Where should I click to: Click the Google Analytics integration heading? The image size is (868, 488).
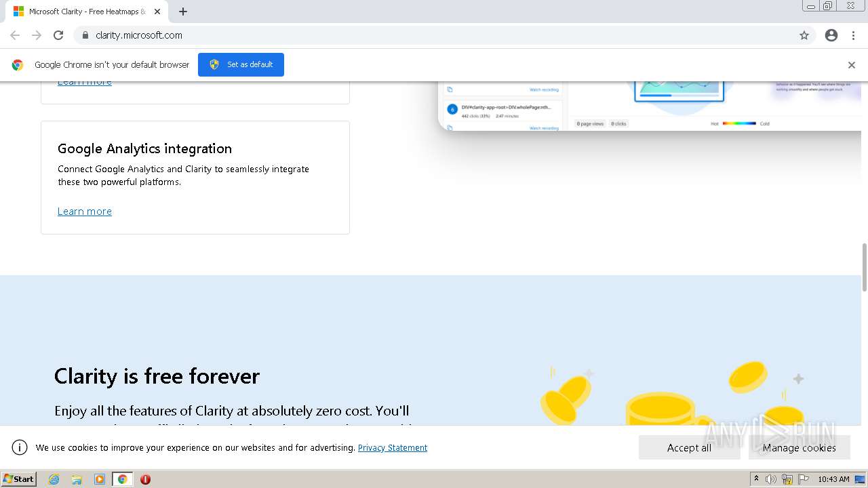pyautogui.click(x=144, y=148)
